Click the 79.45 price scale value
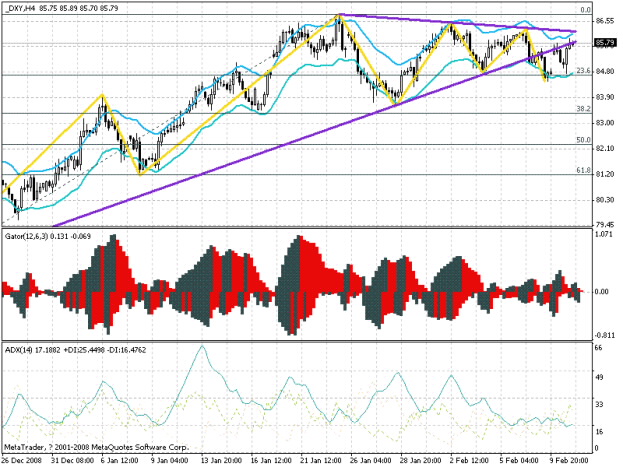This screenshot has width=623, height=467. tap(605, 225)
